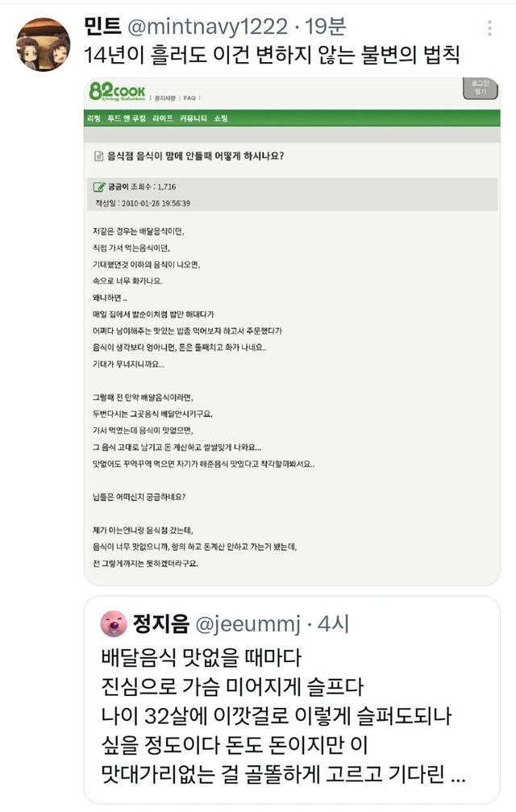This screenshot has width=516, height=812.
Task: Click the 공지사항 link
Action: [166, 98]
